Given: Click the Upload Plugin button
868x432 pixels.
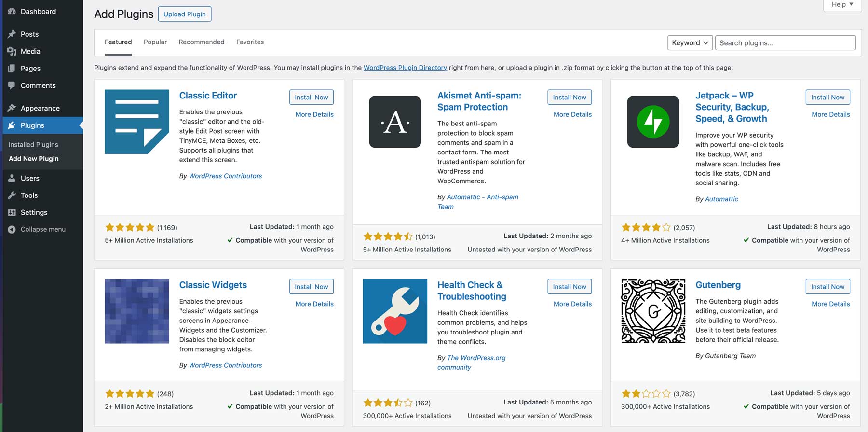Looking at the screenshot, I should click(x=184, y=14).
